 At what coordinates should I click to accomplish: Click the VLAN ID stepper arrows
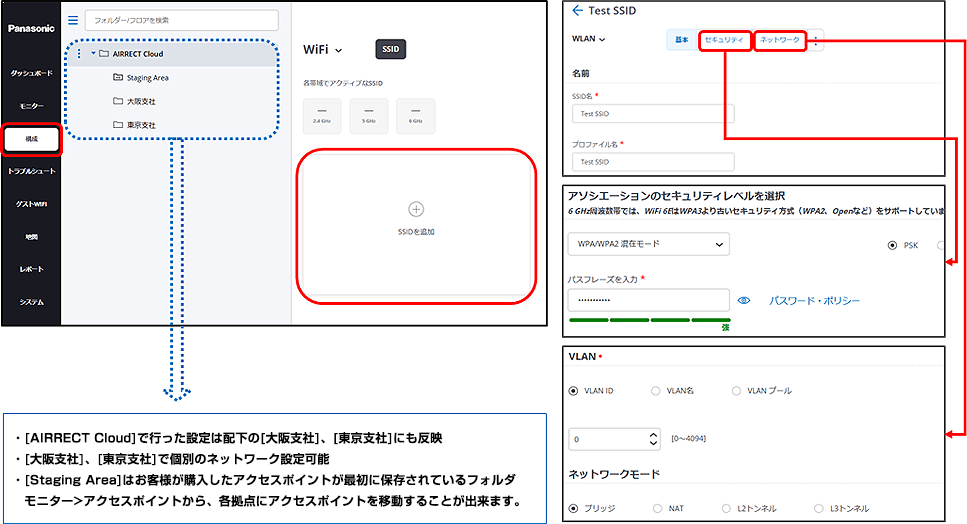(654, 439)
